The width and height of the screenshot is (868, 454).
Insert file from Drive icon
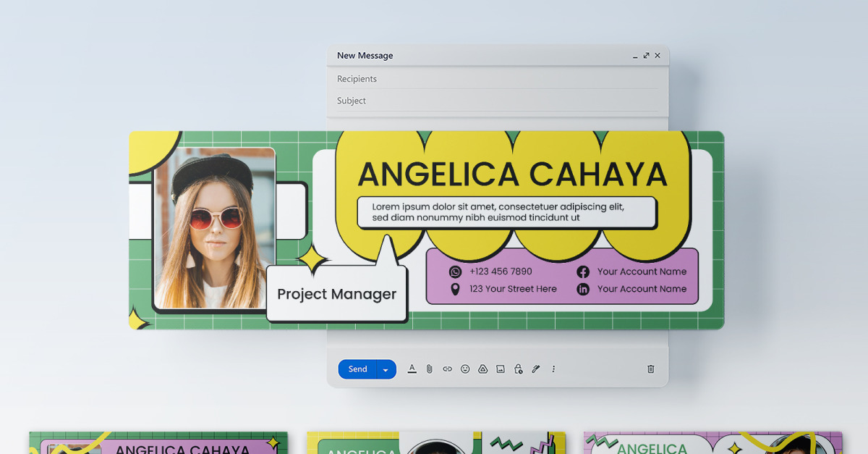pos(483,369)
